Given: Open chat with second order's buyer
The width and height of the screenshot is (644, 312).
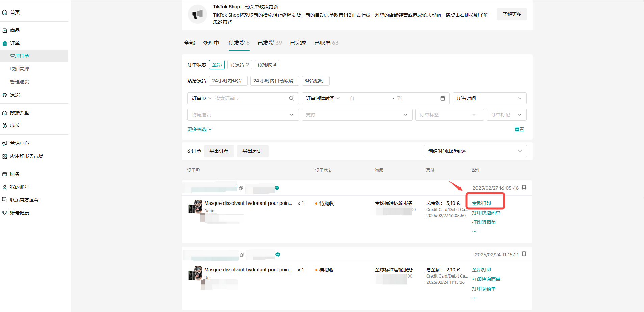Looking at the screenshot, I should coord(278,254).
